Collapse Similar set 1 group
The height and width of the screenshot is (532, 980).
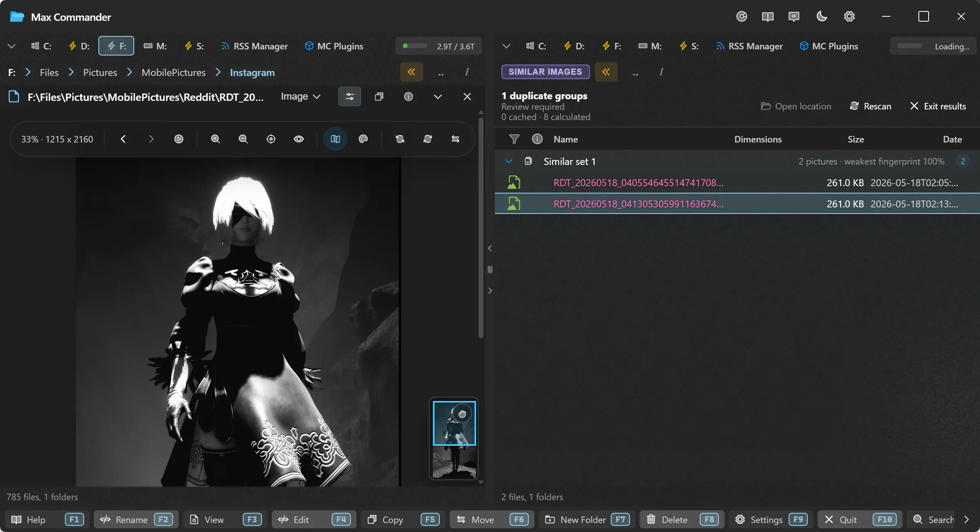point(509,161)
